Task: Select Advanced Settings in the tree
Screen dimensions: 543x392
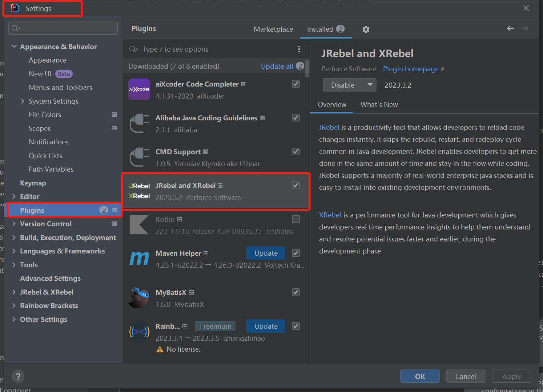Action: point(50,278)
